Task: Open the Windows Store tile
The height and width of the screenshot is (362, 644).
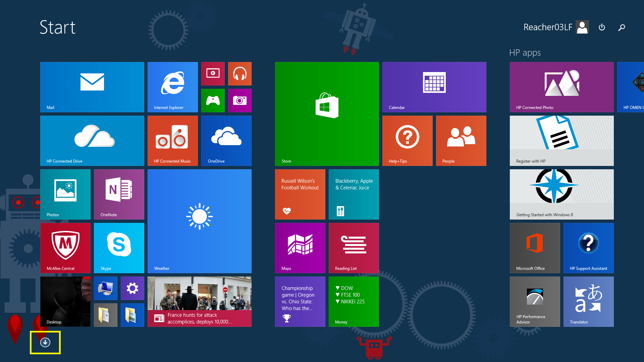Action: click(x=327, y=114)
